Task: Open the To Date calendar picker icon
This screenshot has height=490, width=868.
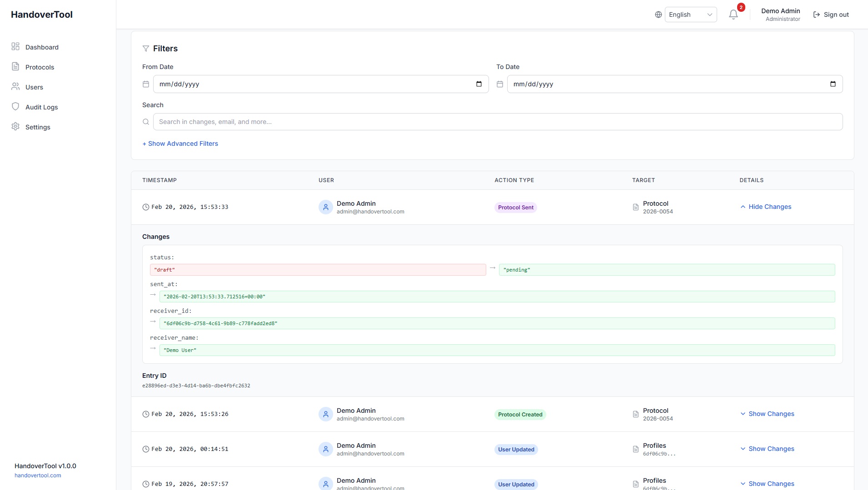Action: pos(833,84)
